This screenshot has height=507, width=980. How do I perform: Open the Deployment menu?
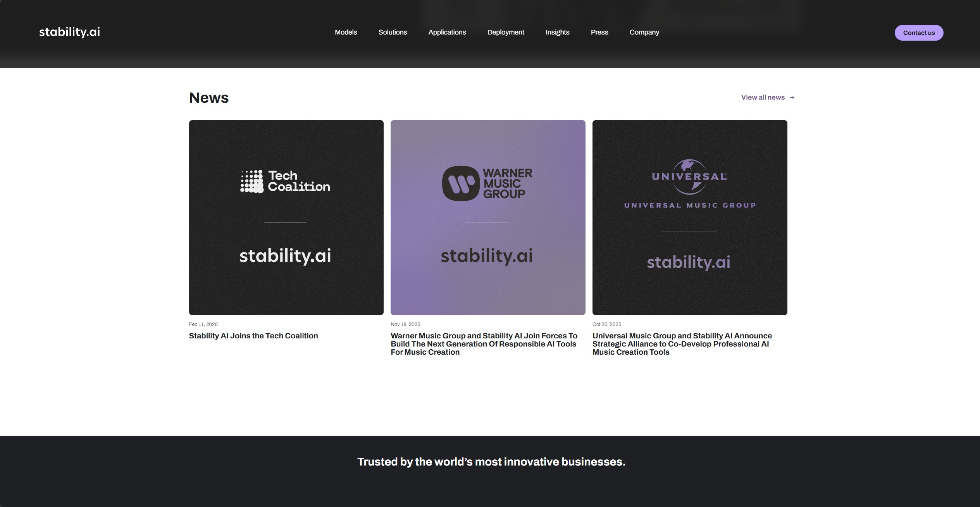(505, 32)
